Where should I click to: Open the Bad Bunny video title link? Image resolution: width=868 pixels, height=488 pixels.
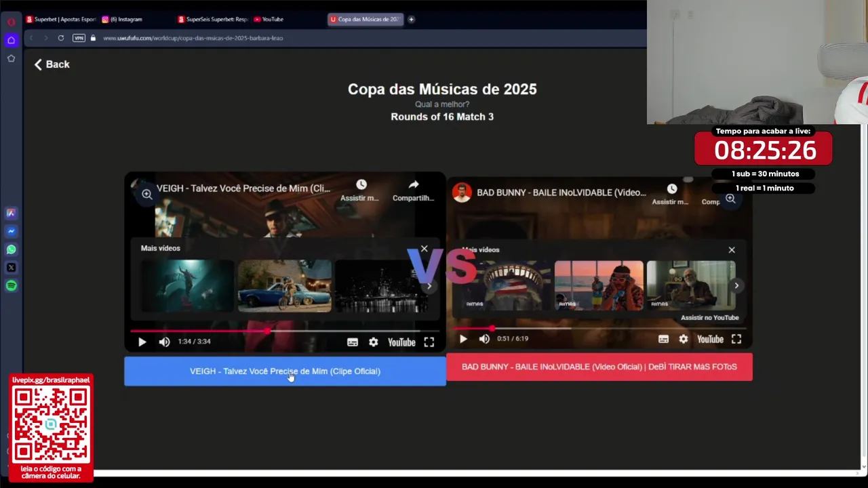561,192
